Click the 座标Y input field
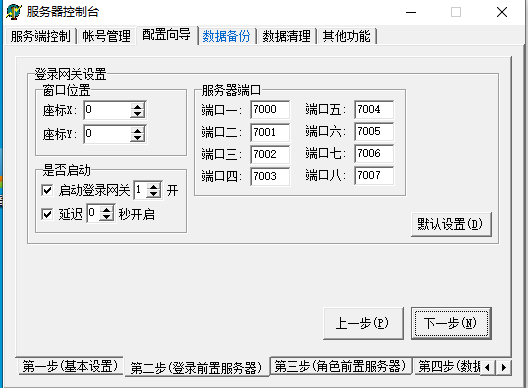Viewport: 528px width, 388px height. tap(107, 134)
